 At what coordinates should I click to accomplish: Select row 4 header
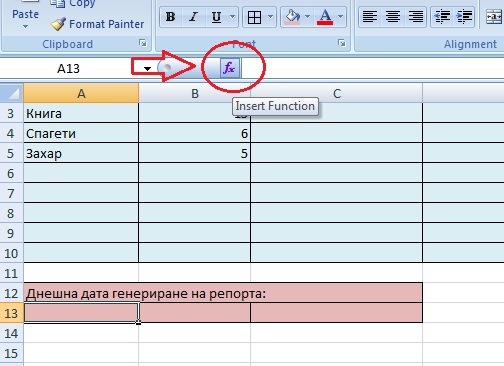click(11, 133)
